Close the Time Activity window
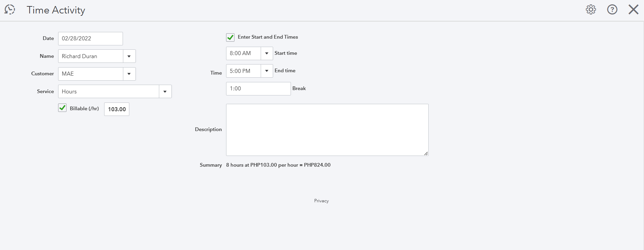 (x=633, y=9)
